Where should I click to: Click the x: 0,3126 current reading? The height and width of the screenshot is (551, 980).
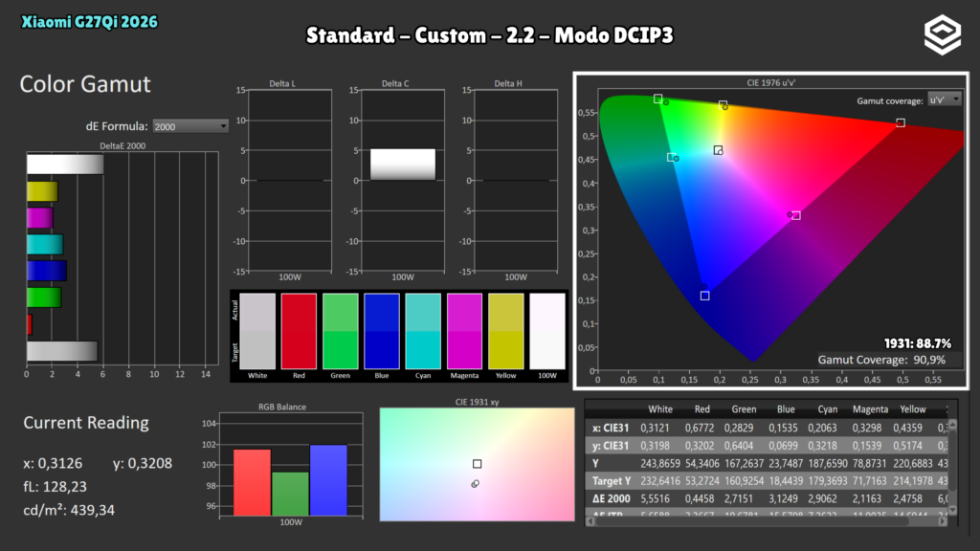point(53,464)
